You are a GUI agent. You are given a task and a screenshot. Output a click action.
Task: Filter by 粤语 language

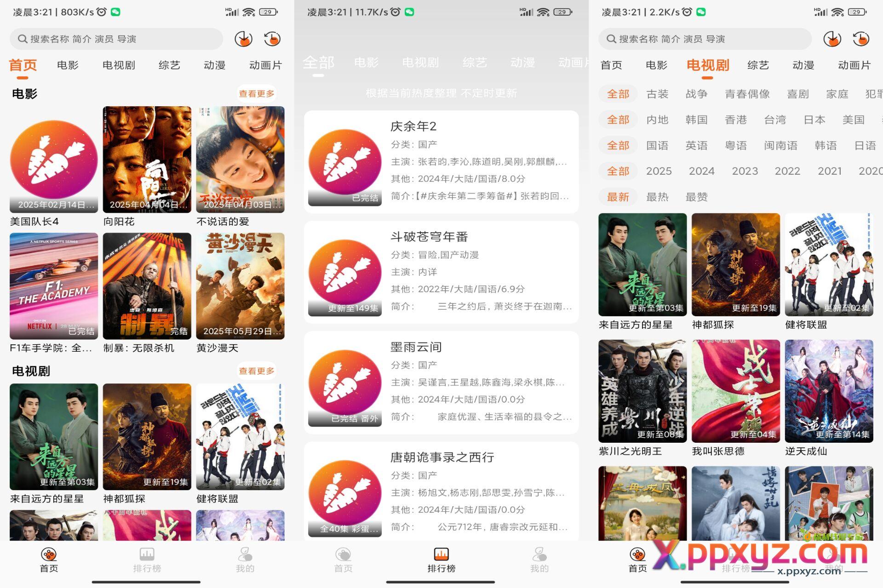(736, 146)
